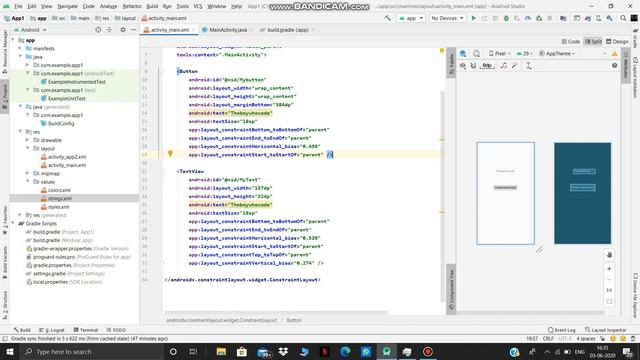Viewport: 640px width, 360px height.
Task: Toggle the Structure side tab
Action: point(4,305)
